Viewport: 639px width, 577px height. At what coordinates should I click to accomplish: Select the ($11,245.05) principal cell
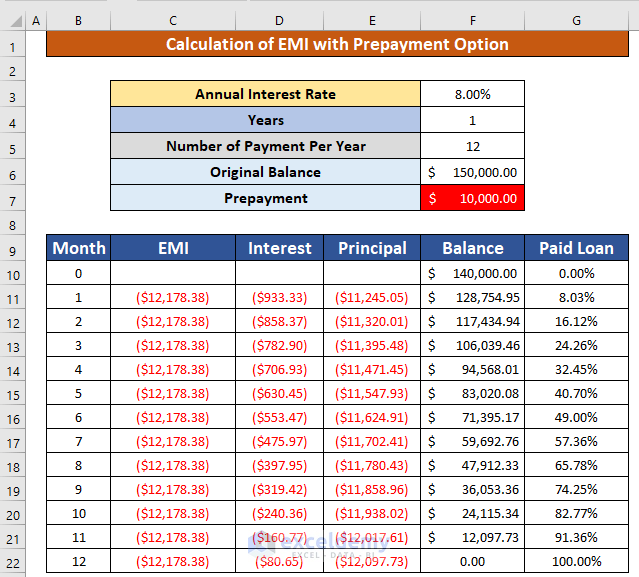coord(372,297)
